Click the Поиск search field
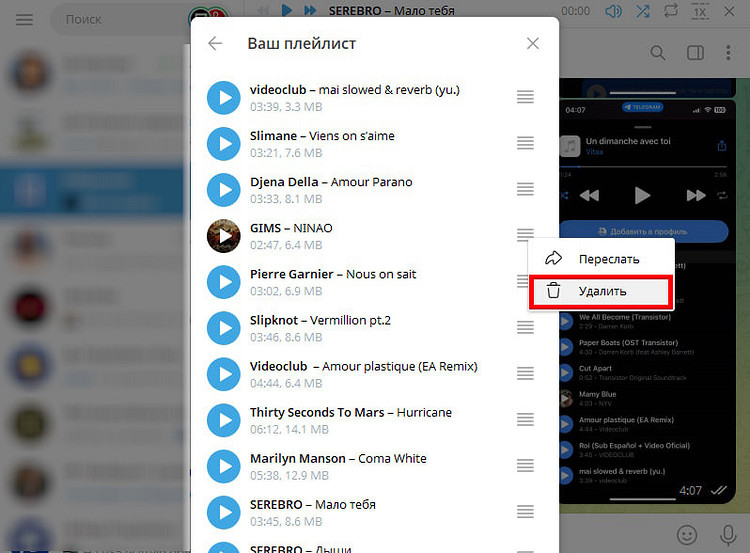 [120, 20]
